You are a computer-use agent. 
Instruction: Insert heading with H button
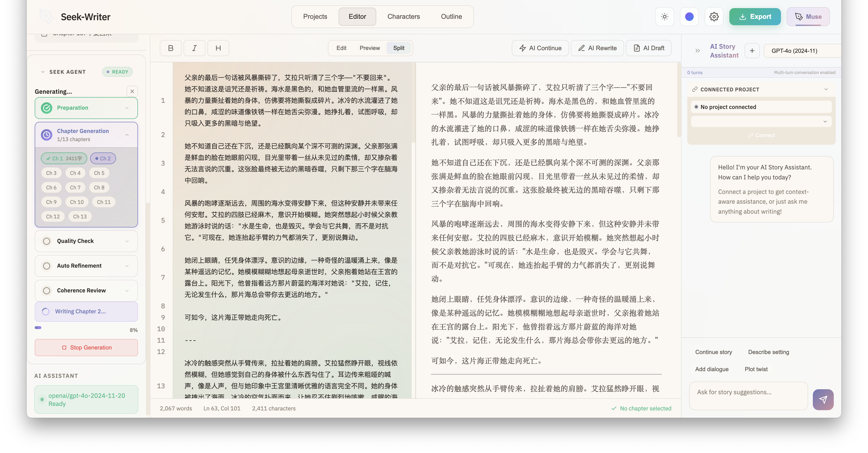[218, 48]
